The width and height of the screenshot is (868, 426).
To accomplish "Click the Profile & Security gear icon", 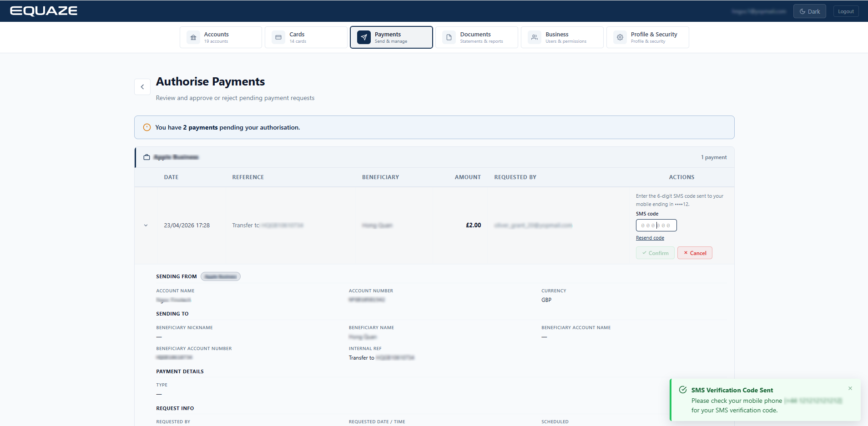I will pyautogui.click(x=620, y=37).
